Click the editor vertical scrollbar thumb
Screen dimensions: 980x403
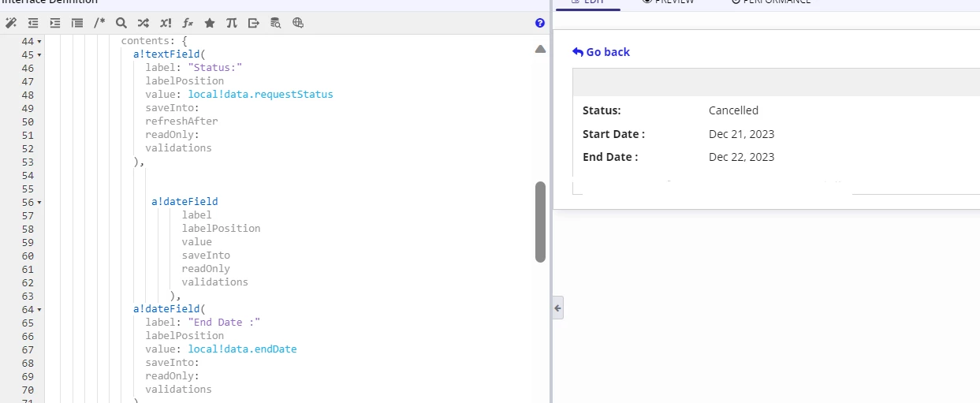coord(540,222)
